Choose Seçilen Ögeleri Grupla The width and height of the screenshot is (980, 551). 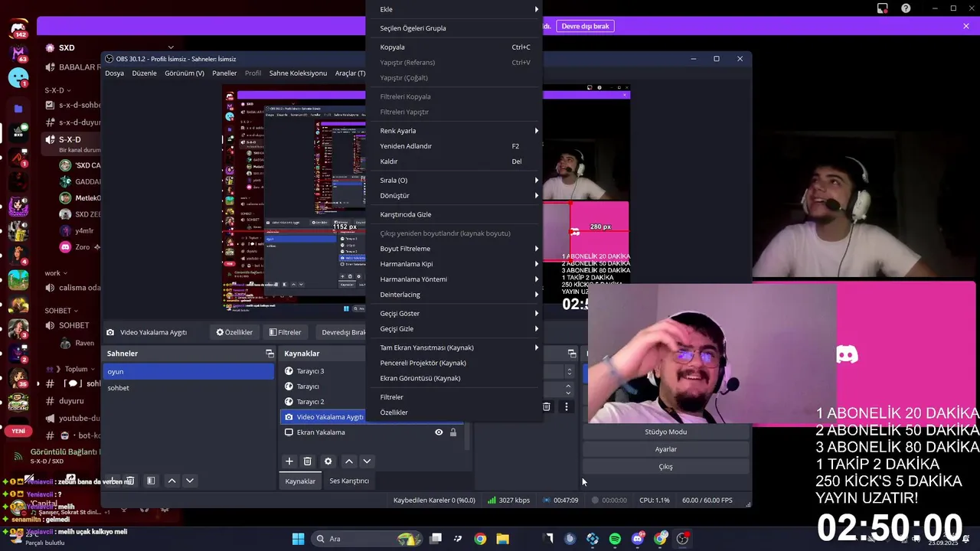pyautogui.click(x=454, y=28)
